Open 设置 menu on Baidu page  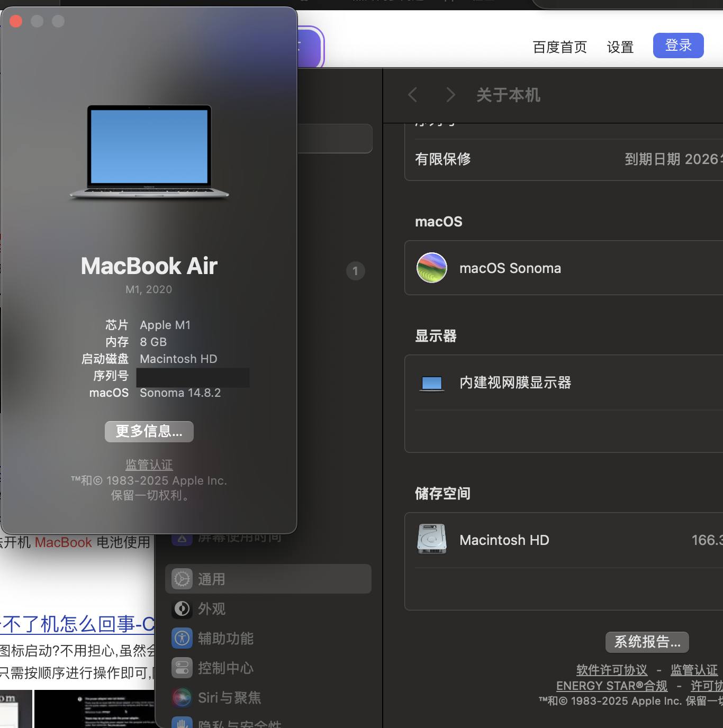point(620,48)
